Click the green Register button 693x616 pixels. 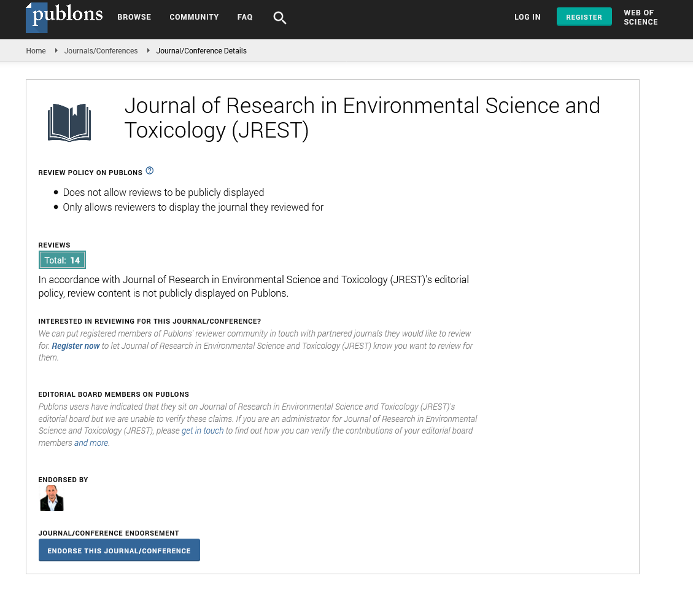coord(584,17)
